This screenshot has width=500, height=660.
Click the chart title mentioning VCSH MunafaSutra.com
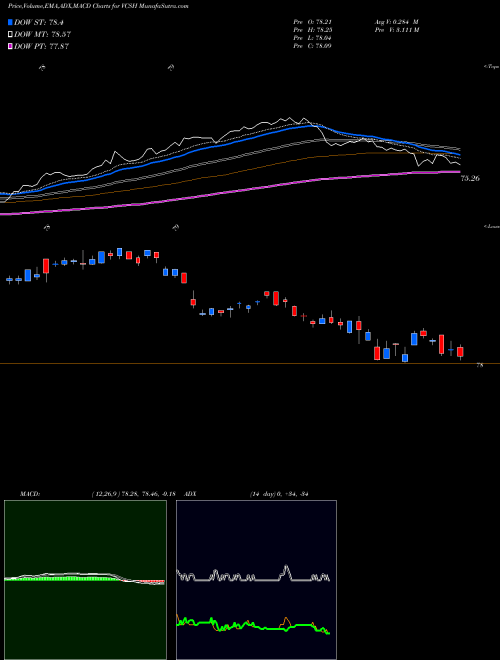98,6
